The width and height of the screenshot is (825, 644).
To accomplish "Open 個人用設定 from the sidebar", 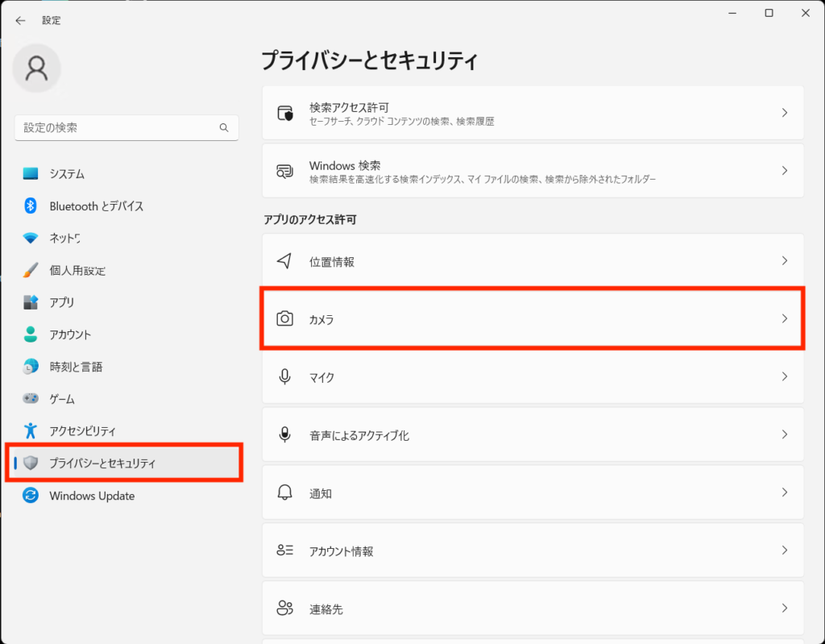I will (x=77, y=271).
